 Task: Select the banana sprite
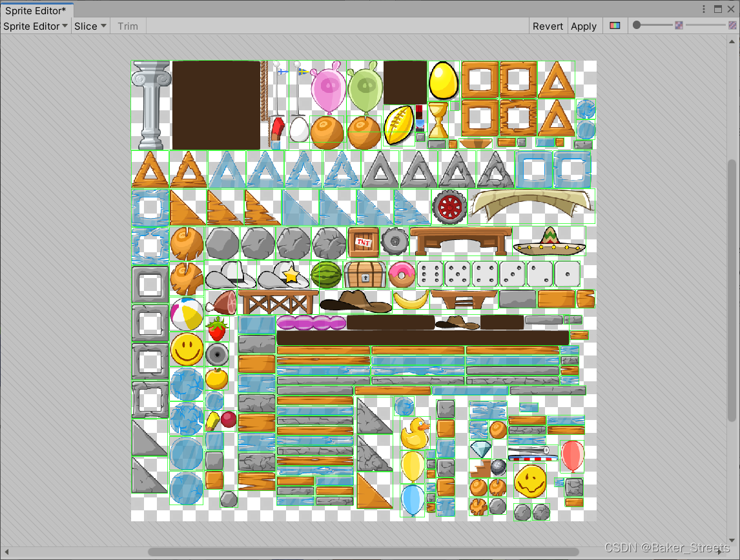[411, 300]
